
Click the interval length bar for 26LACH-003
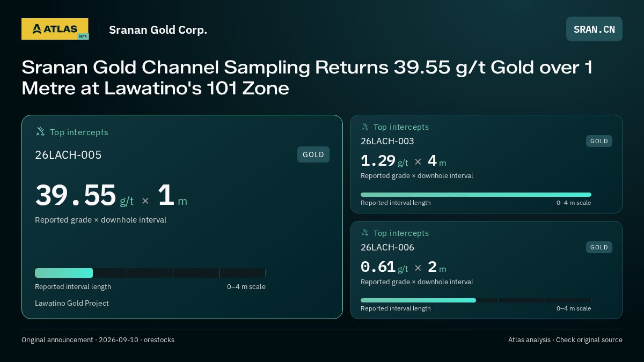476,195
